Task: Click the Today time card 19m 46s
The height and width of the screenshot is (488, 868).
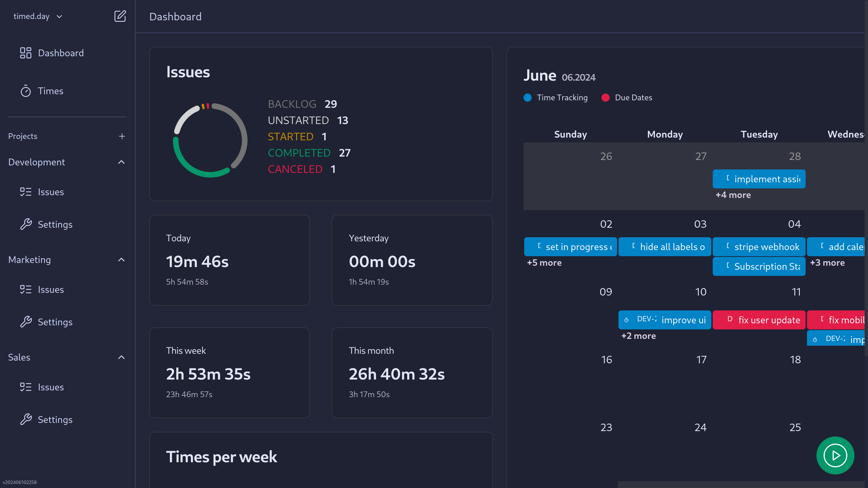Action: pos(230,260)
